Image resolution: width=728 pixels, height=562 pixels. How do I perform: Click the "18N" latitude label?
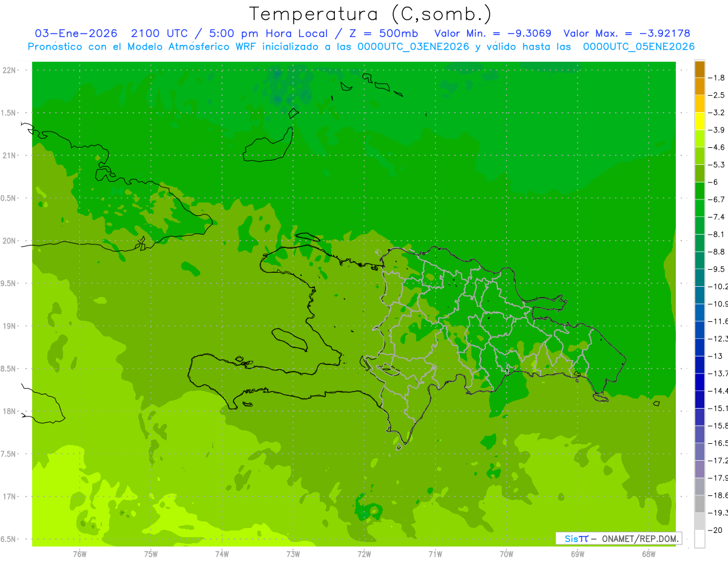point(8,411)
